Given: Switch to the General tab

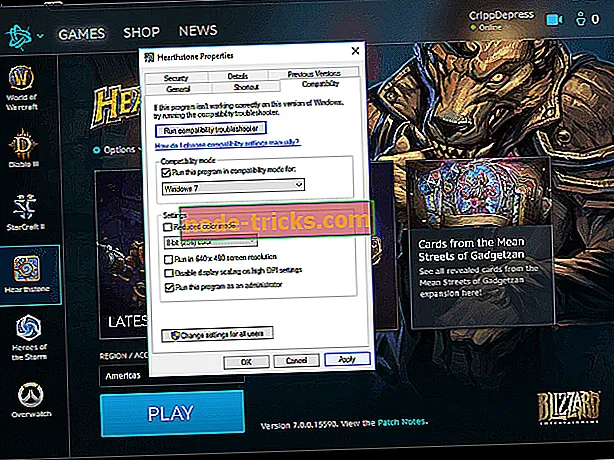Looking at the screenshot, I should 178,89.
